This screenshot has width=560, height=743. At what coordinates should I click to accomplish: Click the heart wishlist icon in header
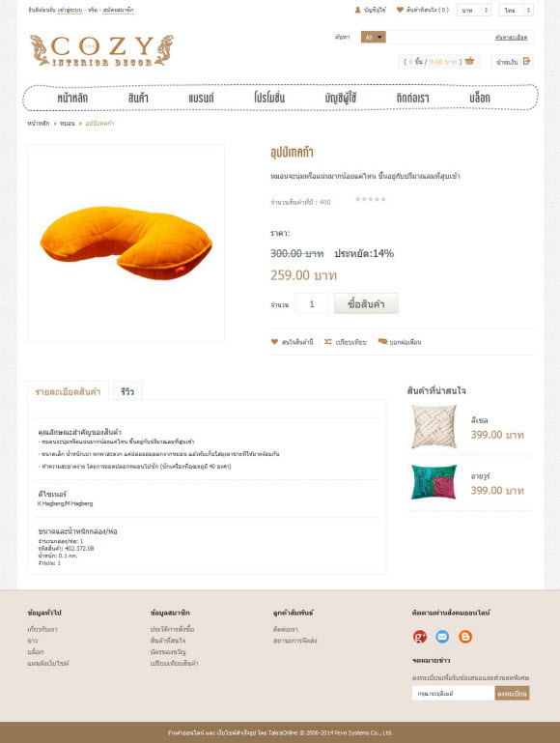[400, 10]
